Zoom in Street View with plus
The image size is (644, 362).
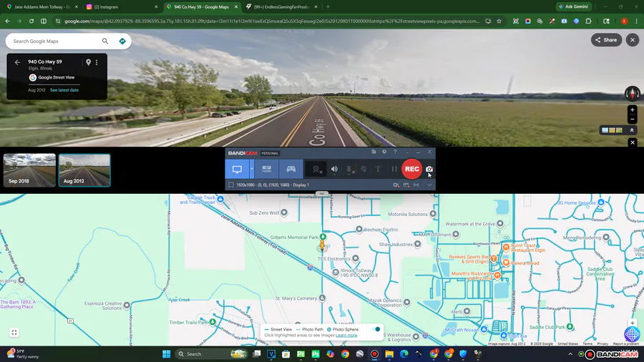(x=633, y=110)
